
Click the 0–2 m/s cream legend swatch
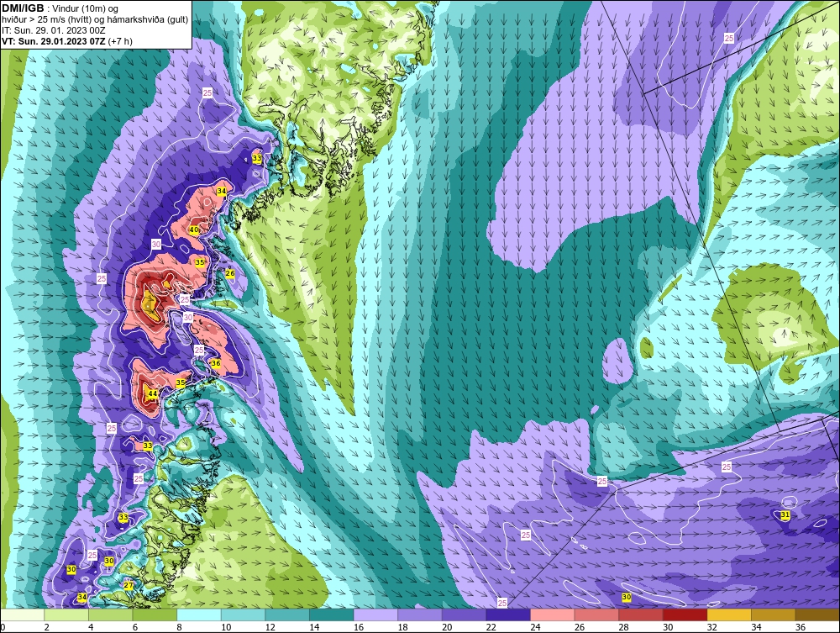(23, 615)
